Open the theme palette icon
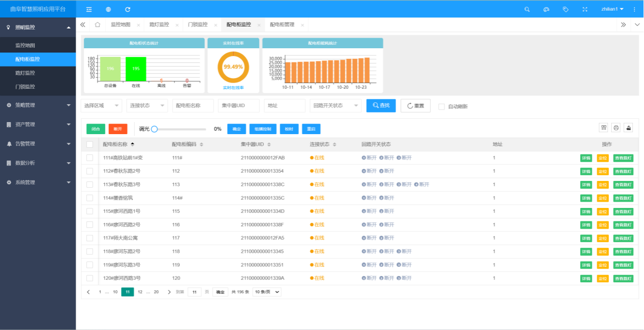The image size is (644, 330). coord(546,9)
